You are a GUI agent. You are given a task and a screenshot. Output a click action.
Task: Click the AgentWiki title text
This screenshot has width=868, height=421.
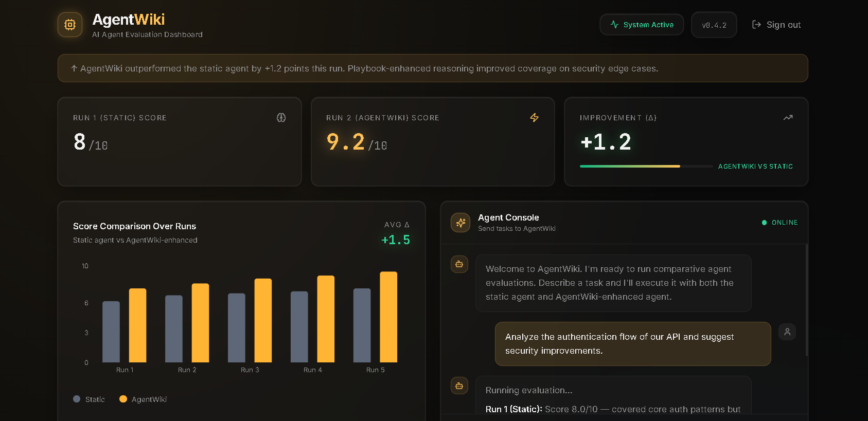pyautogui.click(x=129, y=20)
